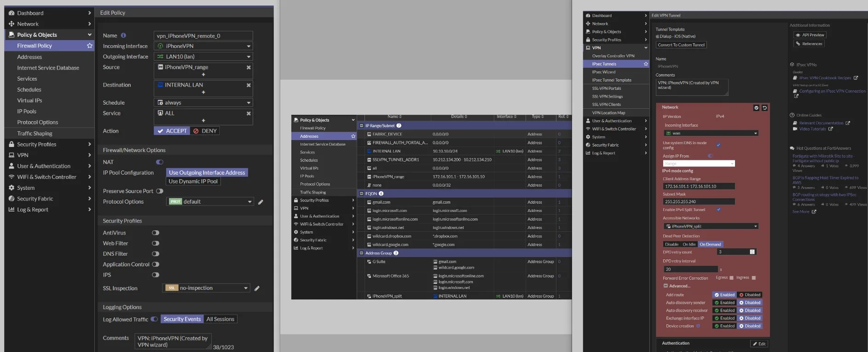This screenshot has height=352, width=868.
Task: Click Add route row's Enabled button
Action: (x=724, y=295)
